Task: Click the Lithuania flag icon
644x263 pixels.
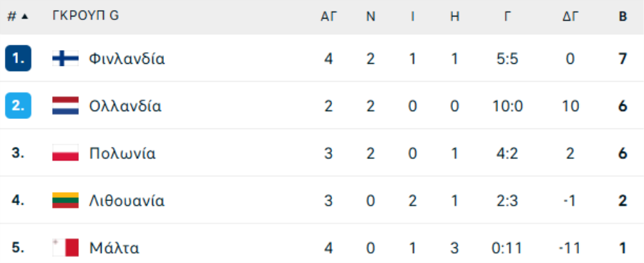Action: click(x=65, y=201)
